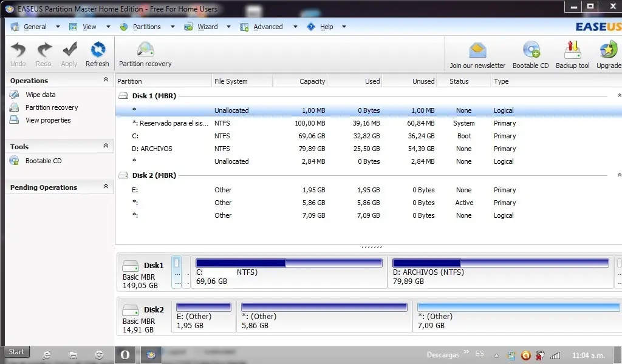Click the Redo toolbar icon
This screenshot has height=364, width=622.
pos(44,50)
